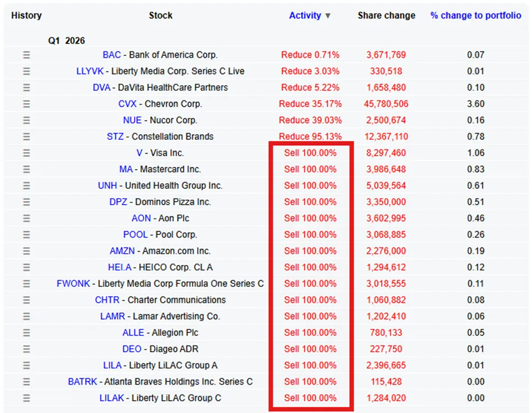Follow the DVA ticker link

101,88
